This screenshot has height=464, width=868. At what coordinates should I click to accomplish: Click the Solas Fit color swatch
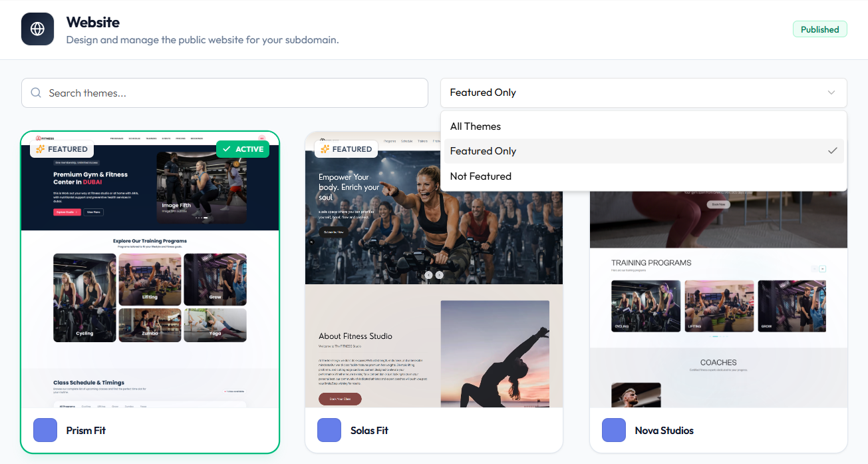(x=329, y=430)
